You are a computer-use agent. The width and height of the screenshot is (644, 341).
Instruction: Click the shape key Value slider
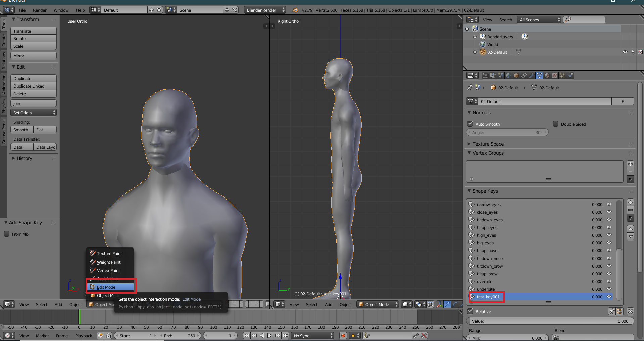click(x=550, y=321)
